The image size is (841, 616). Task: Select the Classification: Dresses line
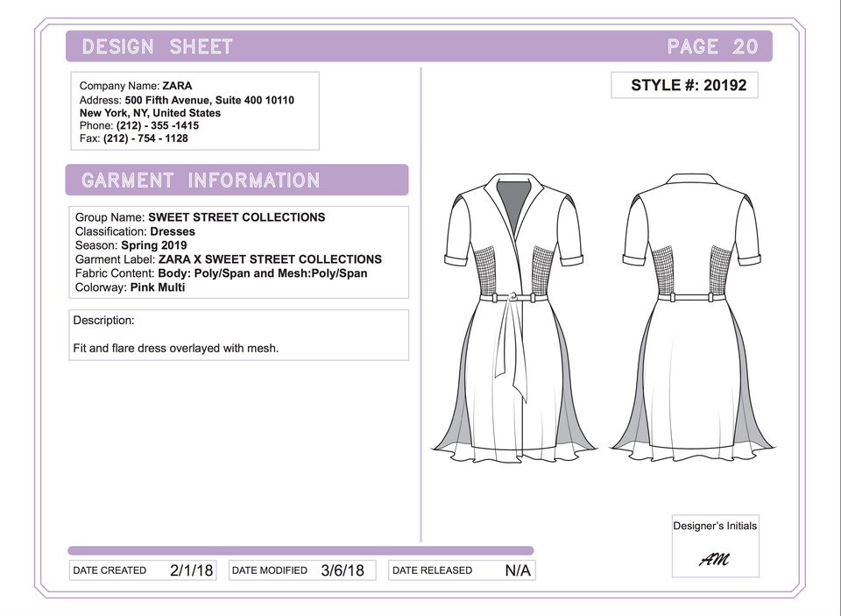[x=135, y=232]
